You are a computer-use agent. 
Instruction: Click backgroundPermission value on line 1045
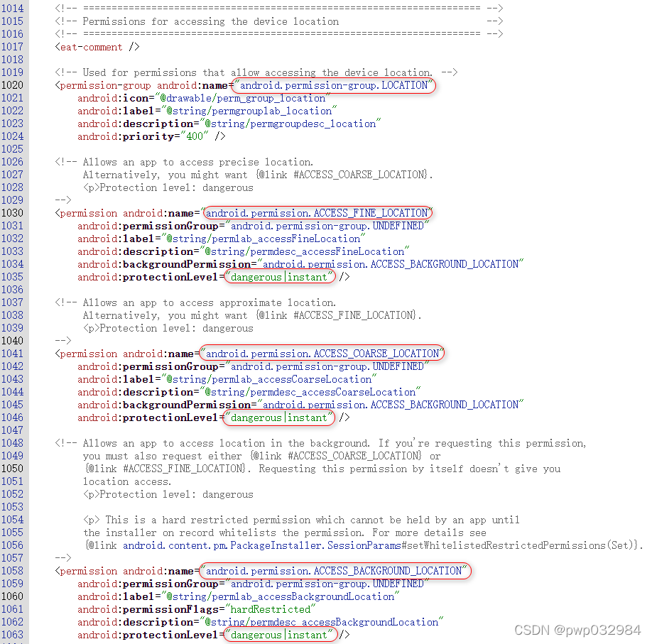tap(391, 405)
